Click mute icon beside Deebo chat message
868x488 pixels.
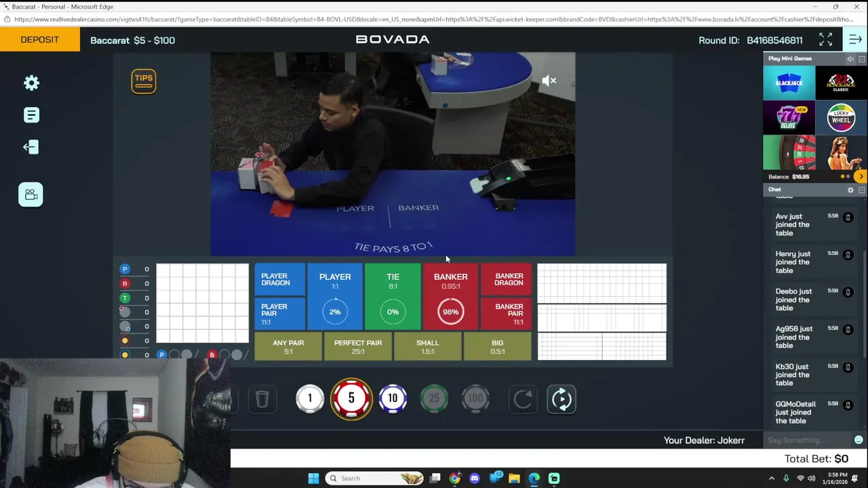coord(848,291)
